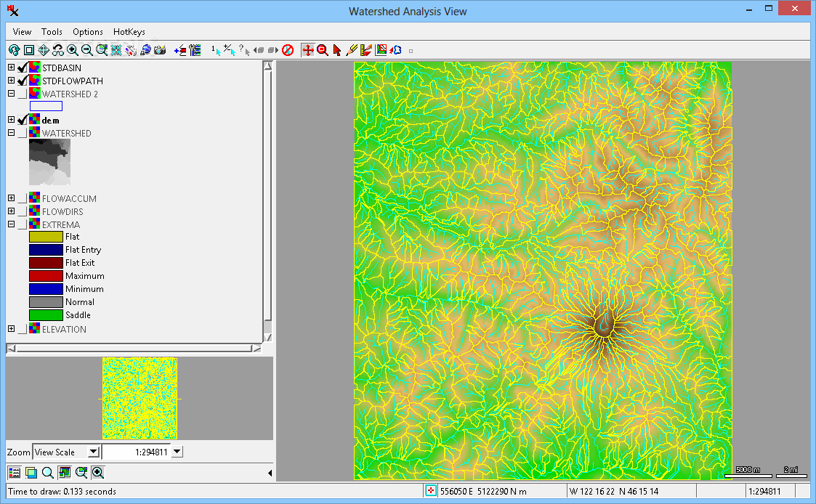
Task: Click the sidebar collapse arrow at bottom right of panel
Action: [270, 473]
